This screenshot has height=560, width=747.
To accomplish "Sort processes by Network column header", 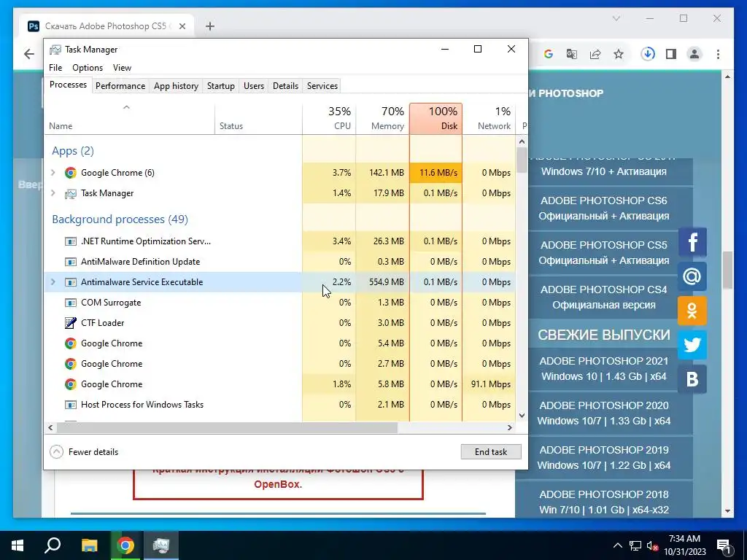I will 489,119.
